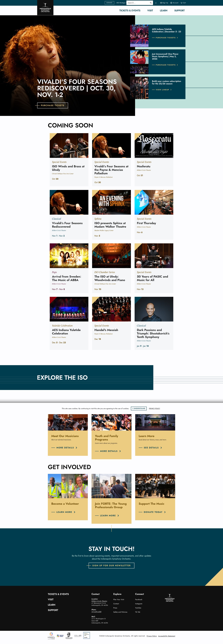Open the Accessibility Statement link
This screenshot has height=644, width=223.
(x=167, y=636)
